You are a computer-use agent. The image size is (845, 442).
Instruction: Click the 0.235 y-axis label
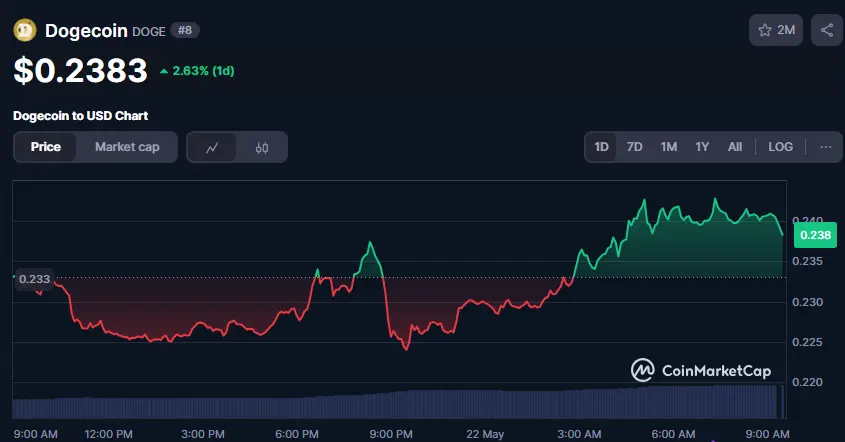(x=807, y=261)
